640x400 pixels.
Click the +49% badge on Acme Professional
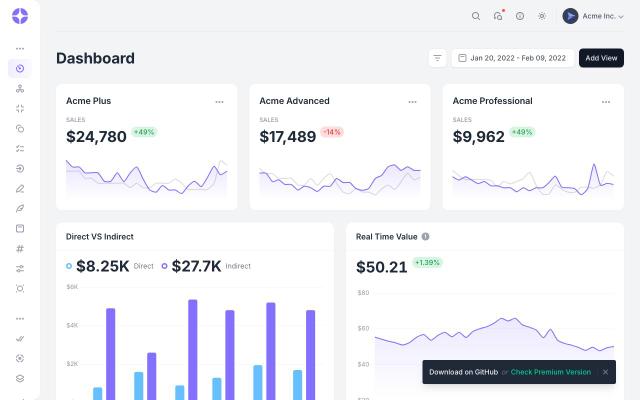pyautogui.click(x=522, y=132)
